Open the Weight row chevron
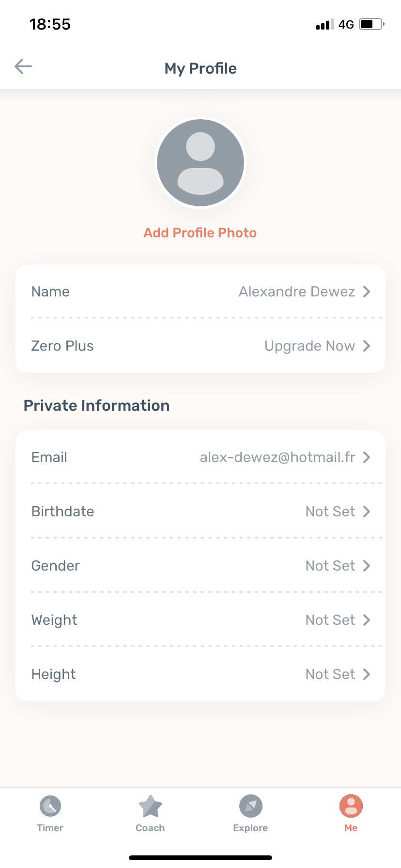 367,620
